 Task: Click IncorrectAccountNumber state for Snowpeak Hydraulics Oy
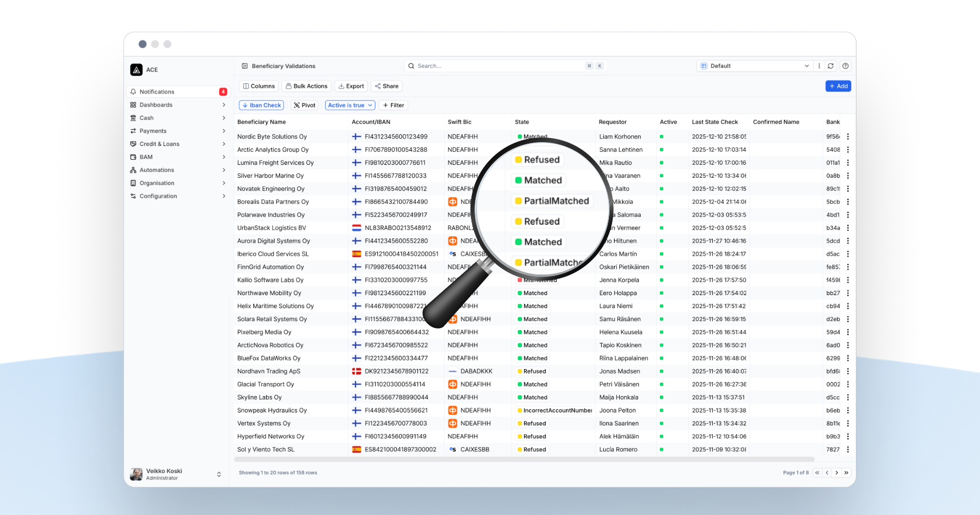tap(555, 410)
